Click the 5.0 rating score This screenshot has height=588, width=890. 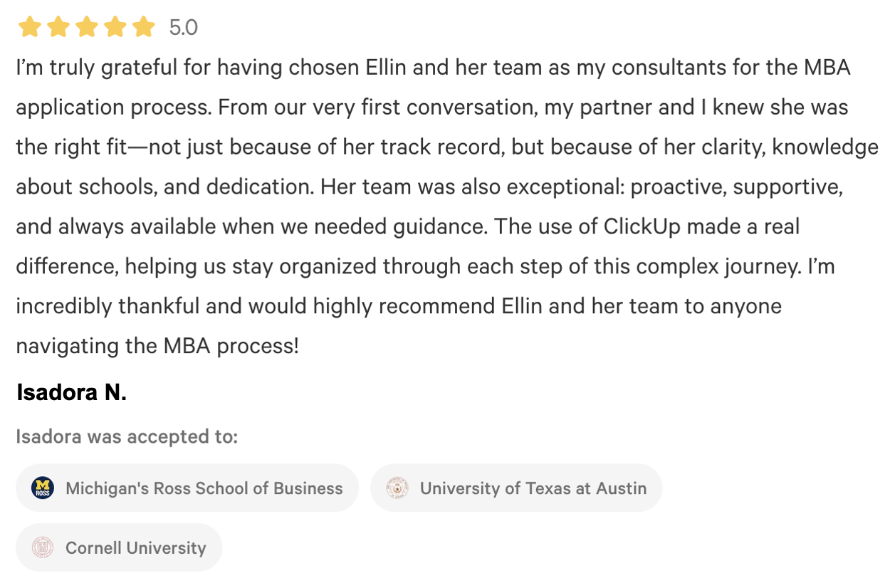click(x=183, y=28)
